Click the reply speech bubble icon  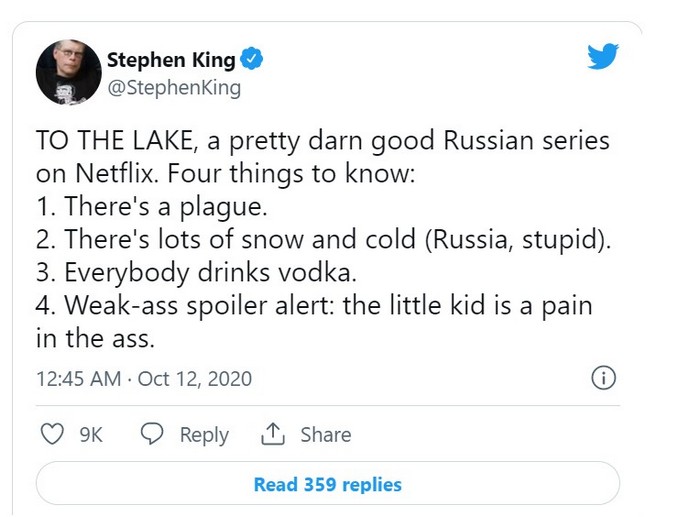(x=152, y=434)
